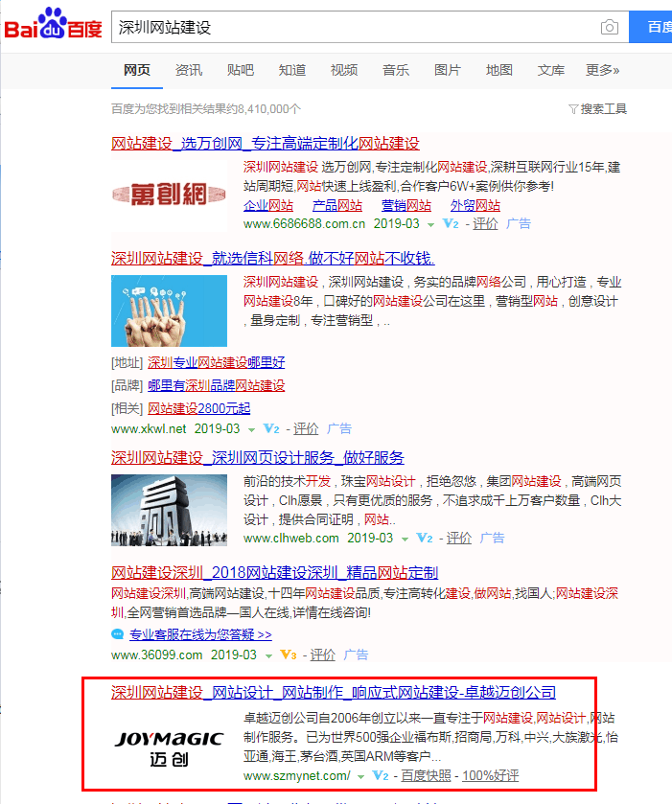Focus the search box containing 深圳网站建设
672x804 pixels.
click(x=355, y=27)
